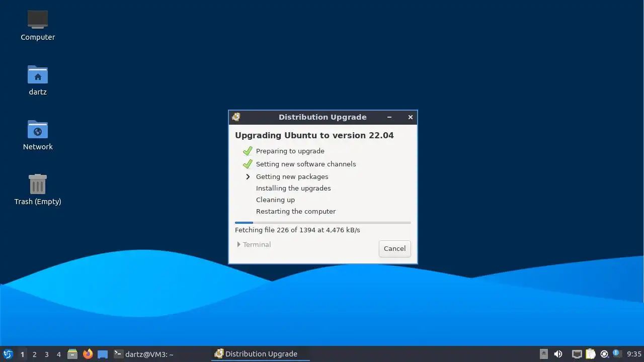This screenshot has width=644, height=362.
Task: Select the Trash (Empty) desktop icon
Action: pyautogui.click(x=38, y=190)
